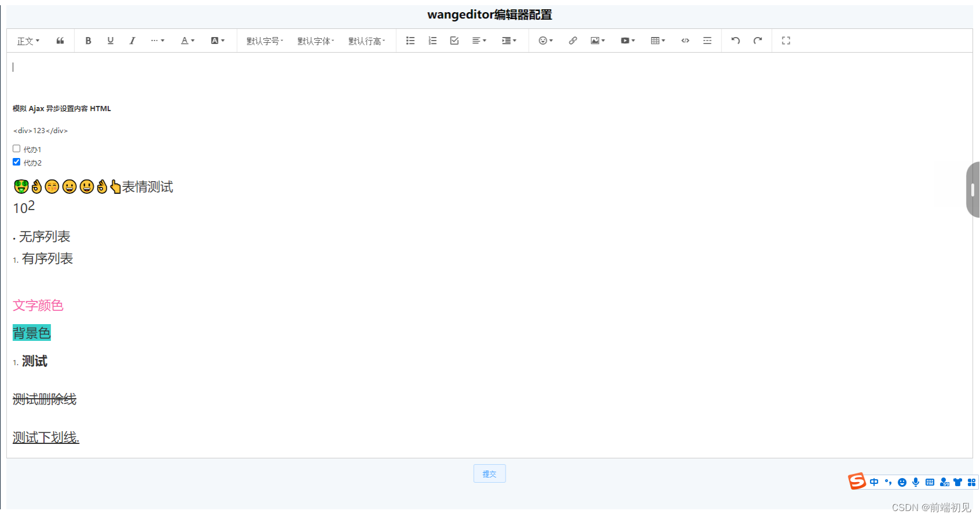Image resolution: width=980 pixels, height=518 pixels.
Task: Click the 有序列表 numbered item
Action: click(x=47, y=258)
